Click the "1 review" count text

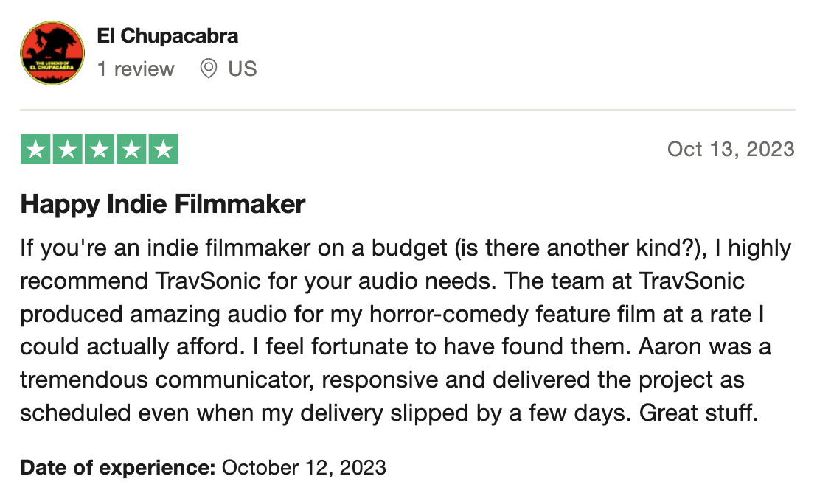[x=136, y=69]
